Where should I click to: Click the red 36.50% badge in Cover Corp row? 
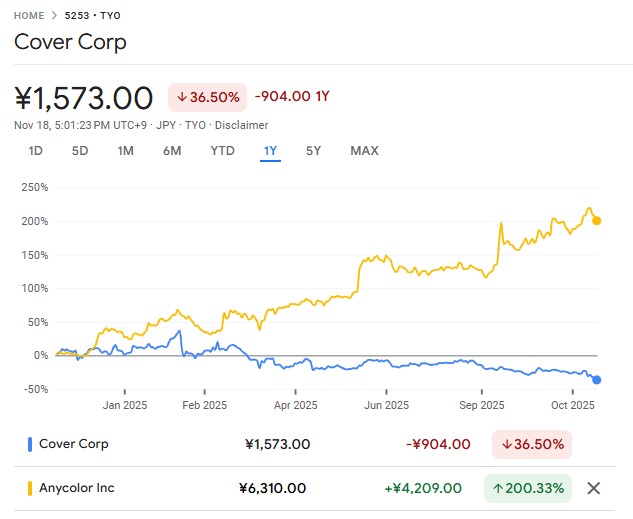(531, 444)
